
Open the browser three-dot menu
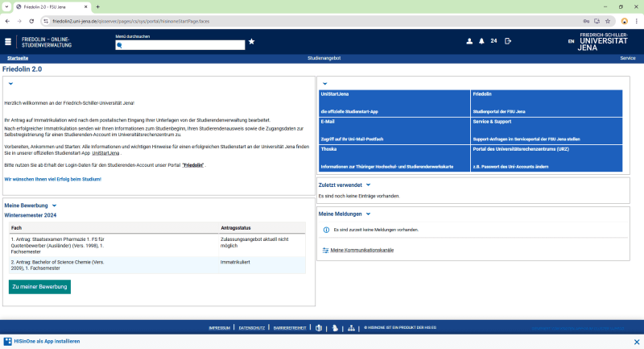coord(636,21)
